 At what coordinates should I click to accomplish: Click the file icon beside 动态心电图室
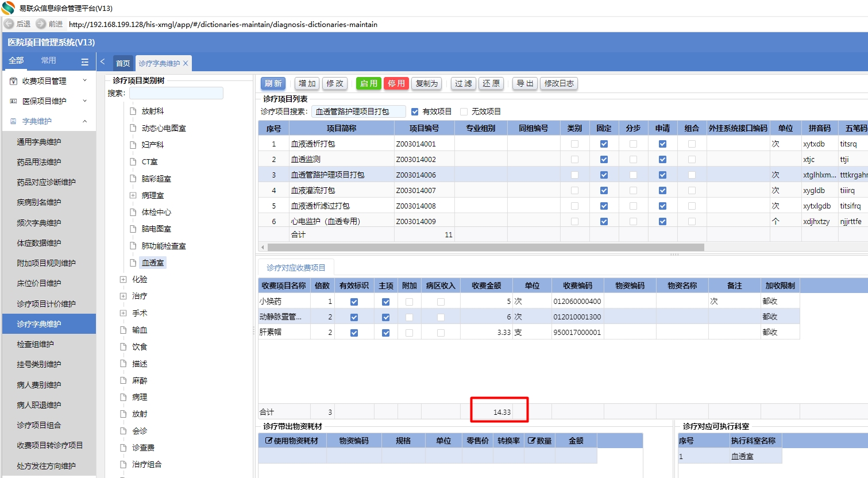pyautogui.click(x=133, y=128)
